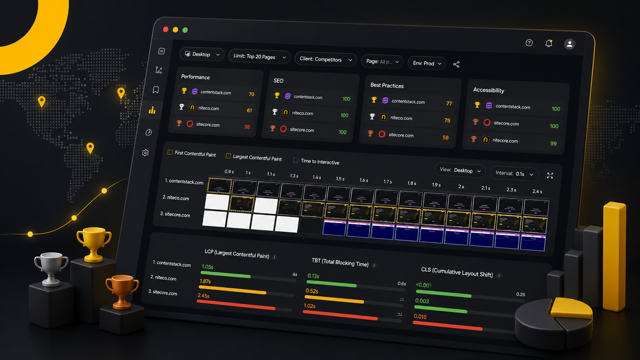Toggle the First Contentful Paint checkbox
The image size is (640, 360).
170,152
